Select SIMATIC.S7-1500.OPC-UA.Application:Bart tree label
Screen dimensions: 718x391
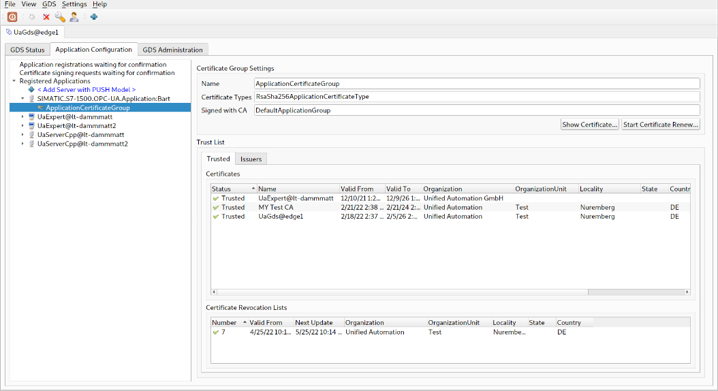coord(103,98)
